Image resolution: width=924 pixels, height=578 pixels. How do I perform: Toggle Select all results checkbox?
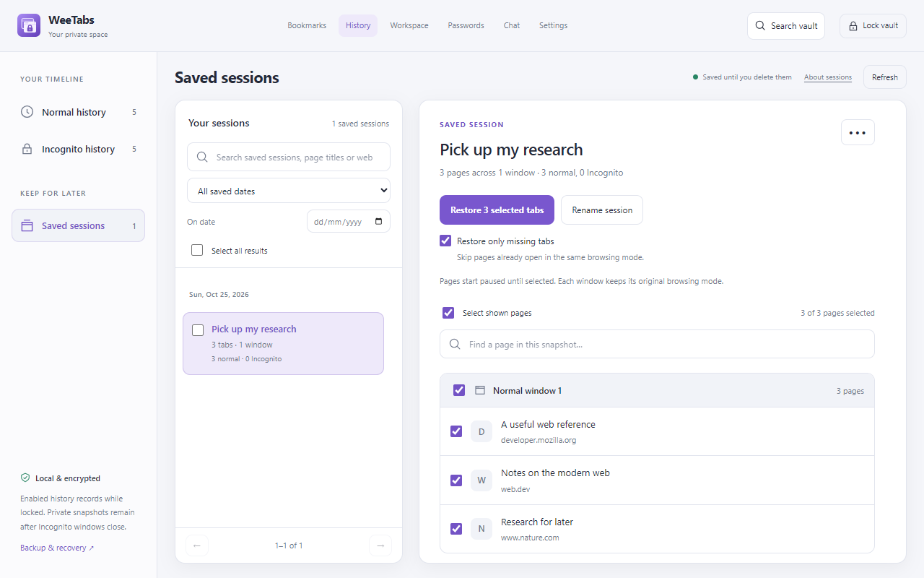click(197, 251)
